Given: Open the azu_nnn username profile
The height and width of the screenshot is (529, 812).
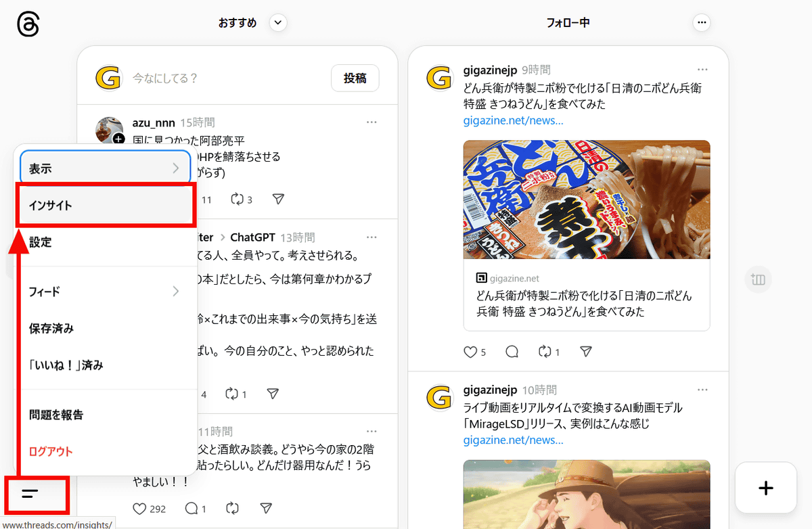Looking at the screenshot, I should (x=153, y=122).
